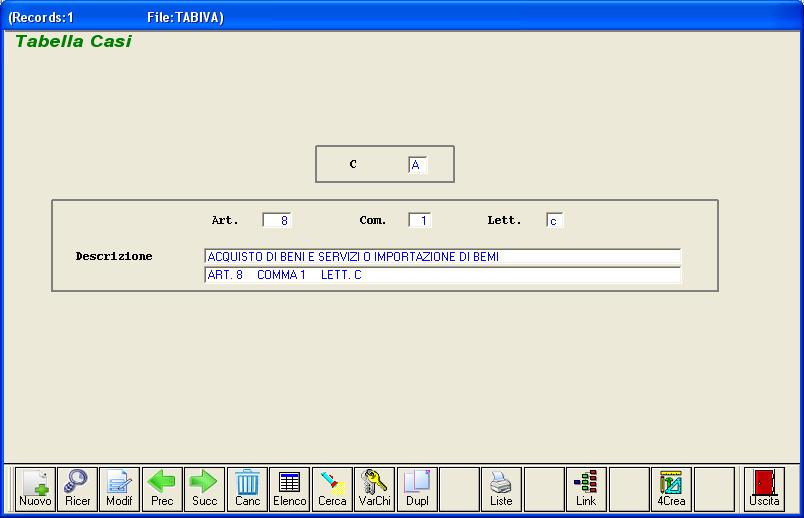The width and height of the screenshot is (804, 518).
Task: Click the Cerca flashlight icon
Action: pyautogui.click(x=332, y=489)
